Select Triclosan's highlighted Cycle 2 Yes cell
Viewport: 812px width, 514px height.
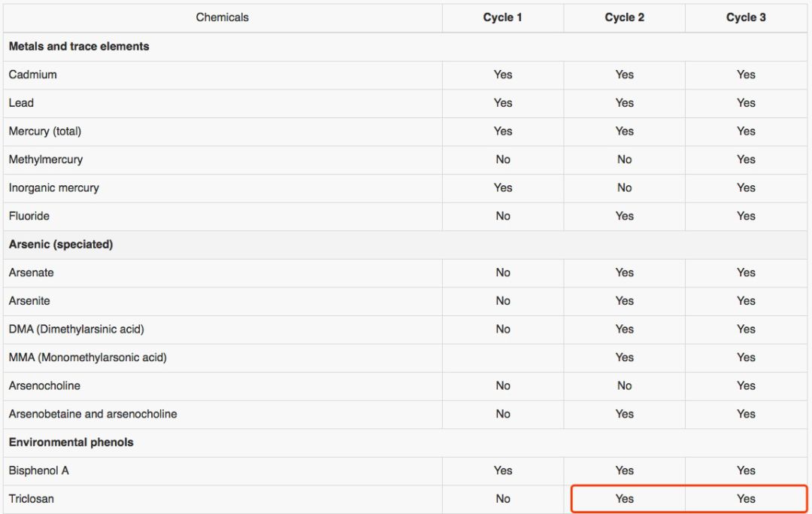tap(624, 499)
